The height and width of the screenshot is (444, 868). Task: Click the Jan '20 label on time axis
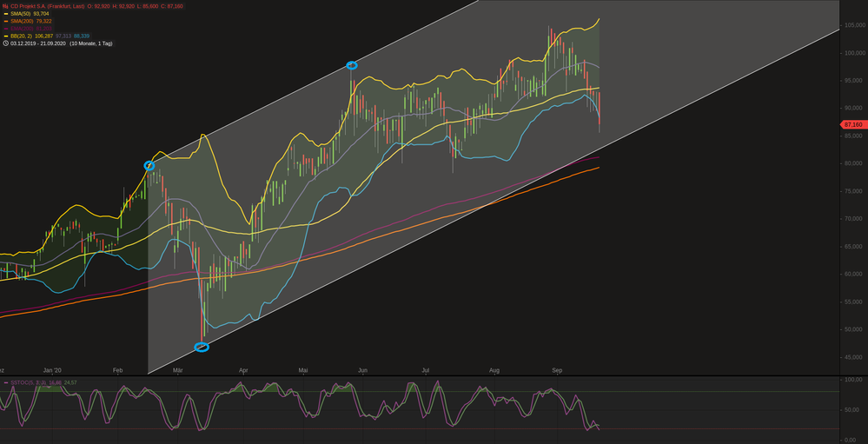tap(54, 370)
